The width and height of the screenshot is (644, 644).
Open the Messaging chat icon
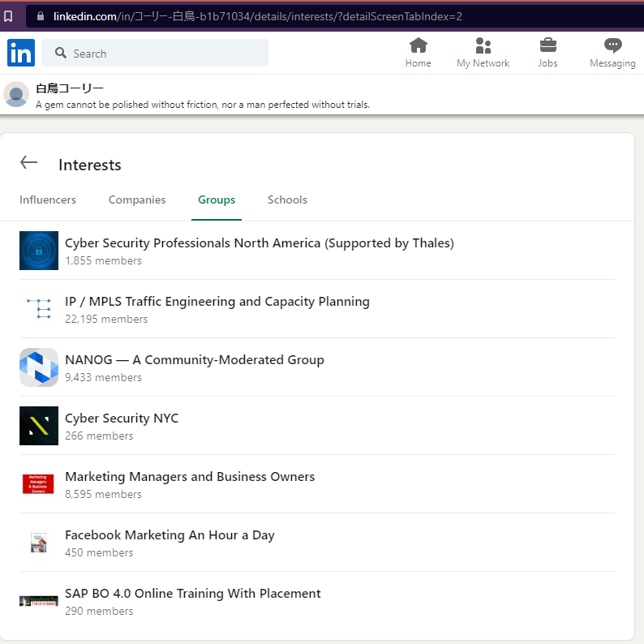pos(612,45)
